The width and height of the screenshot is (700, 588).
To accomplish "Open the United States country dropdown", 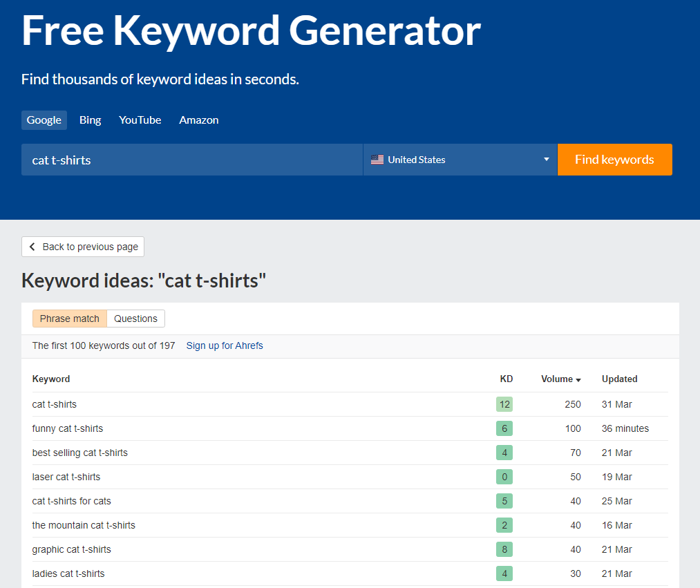I will pyautogui.click(x=460, y=160).
